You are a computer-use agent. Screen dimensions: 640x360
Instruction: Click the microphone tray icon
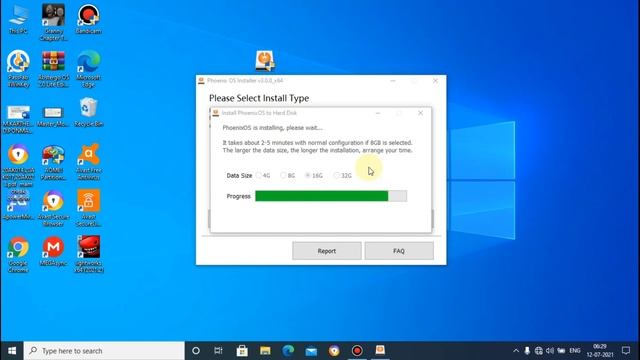pyautogui.click(x=527, y=351)
